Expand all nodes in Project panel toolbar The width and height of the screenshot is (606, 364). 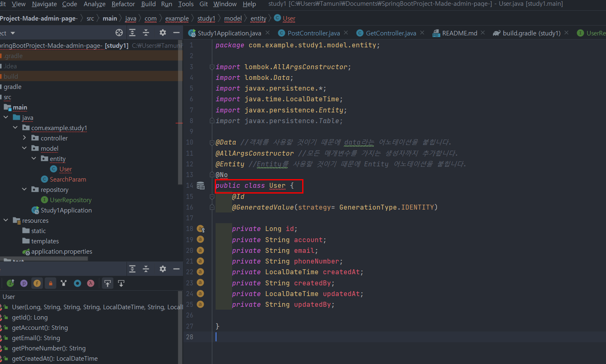coord(132,33)
